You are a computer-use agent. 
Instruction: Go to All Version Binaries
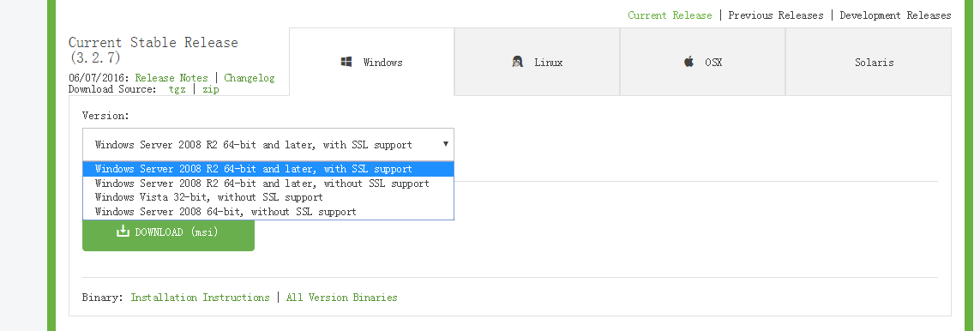[x=342, y=298]
